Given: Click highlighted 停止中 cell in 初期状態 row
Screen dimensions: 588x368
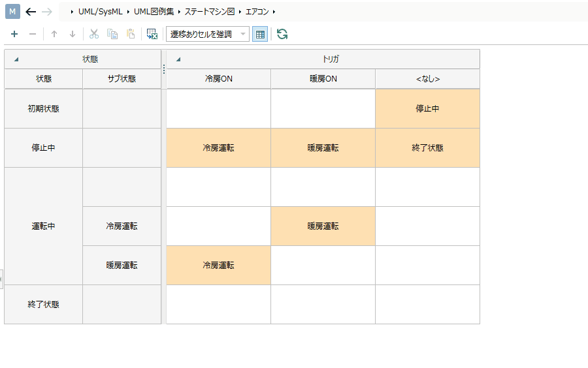Looking at the screenshot, I should pos(427,108).
